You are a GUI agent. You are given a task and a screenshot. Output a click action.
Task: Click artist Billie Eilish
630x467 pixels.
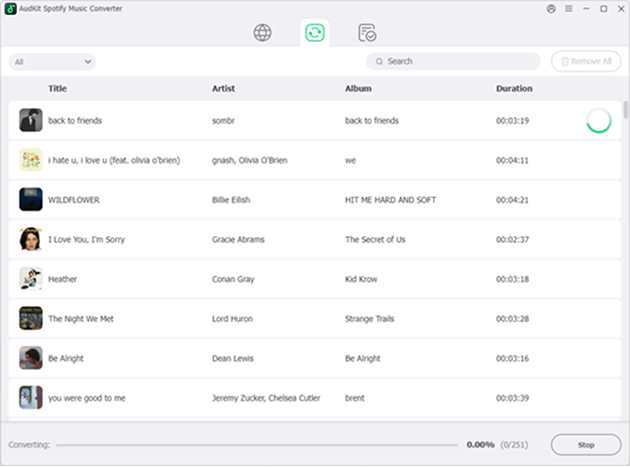[x=231, y=200]
